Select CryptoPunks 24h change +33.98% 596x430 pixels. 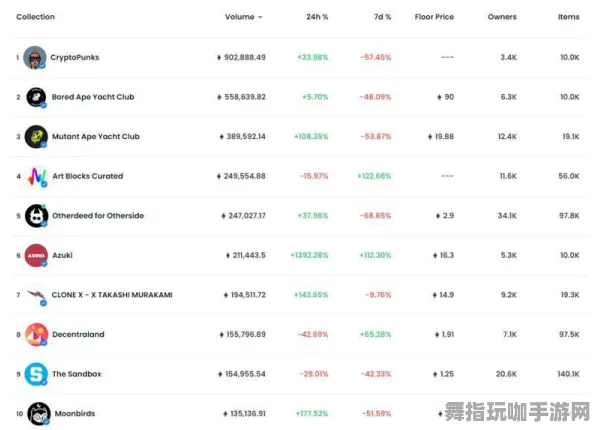pyautogui.click(x=312, y=57)
